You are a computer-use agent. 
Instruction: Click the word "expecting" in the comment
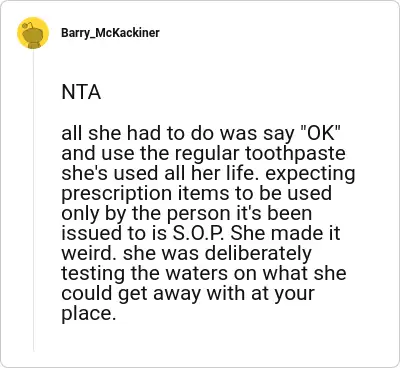tap(310, 175)
